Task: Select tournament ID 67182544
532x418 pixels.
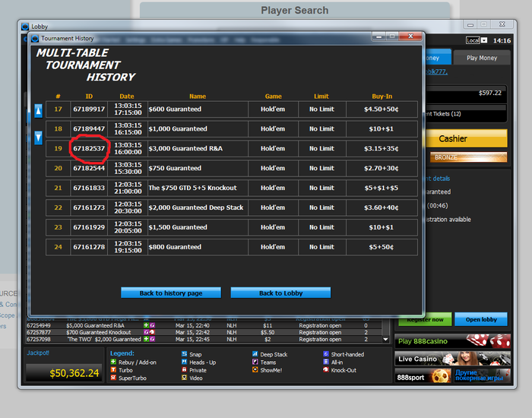Action: click(x=89, y=168)
